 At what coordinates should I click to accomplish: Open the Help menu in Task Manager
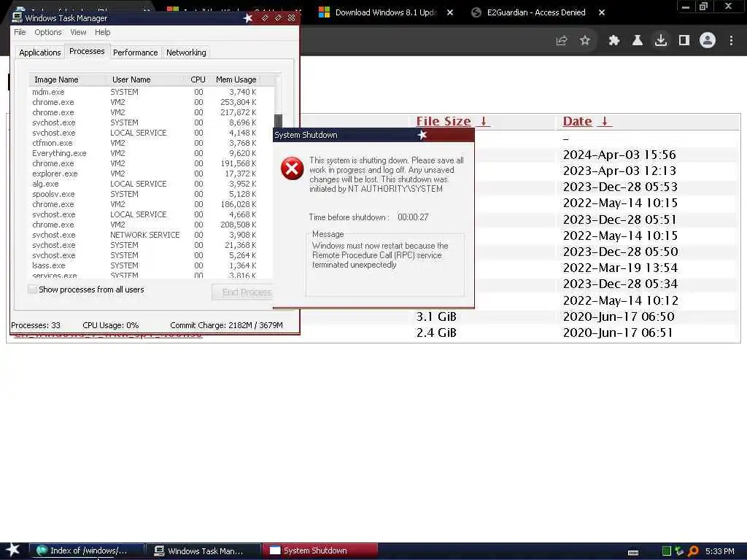(102, 32)
